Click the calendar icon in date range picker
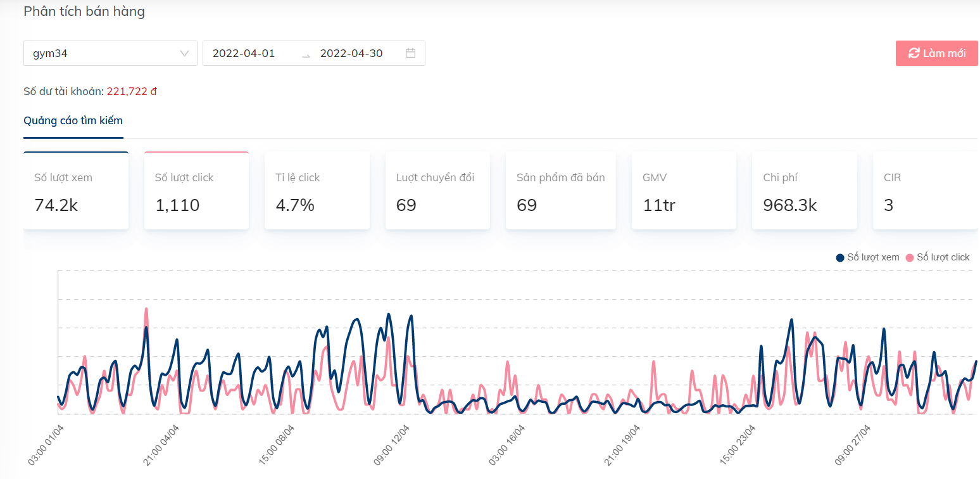980x479 pixels. point(410,53)
